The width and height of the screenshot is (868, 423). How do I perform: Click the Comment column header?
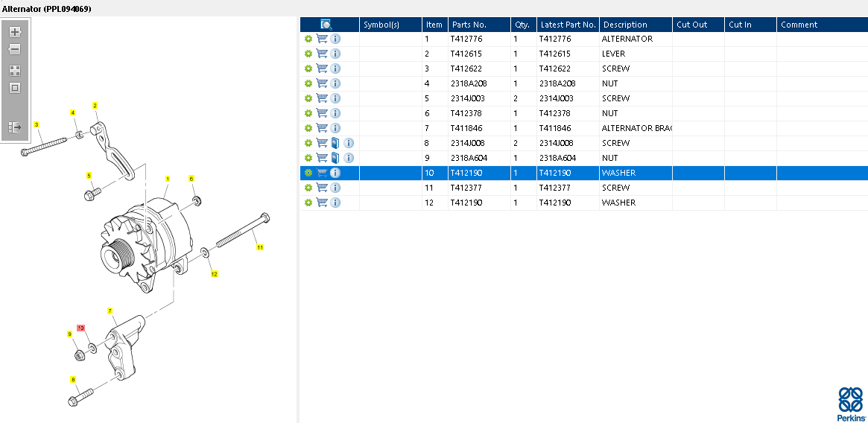(823, 25)
